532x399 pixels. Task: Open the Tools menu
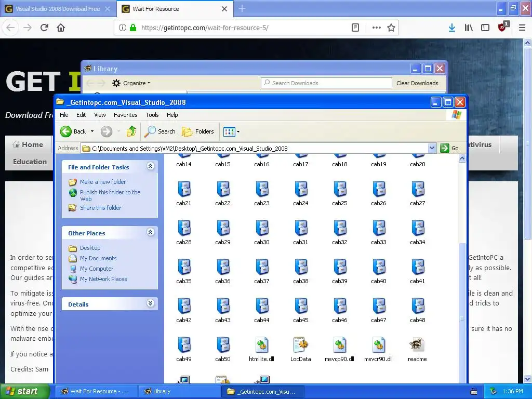tap(152, 115)
